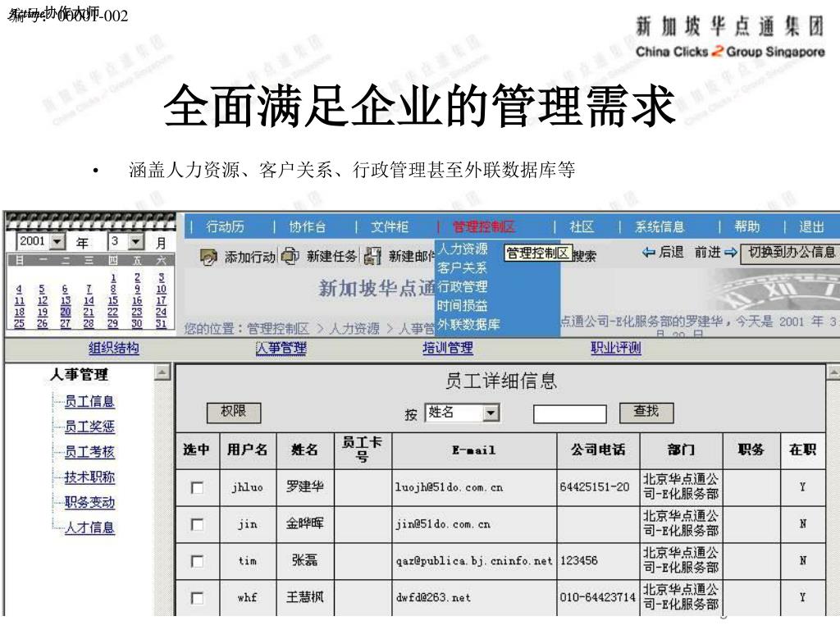Choose 外联数据库 from the dropdown menu

(468, 325)
